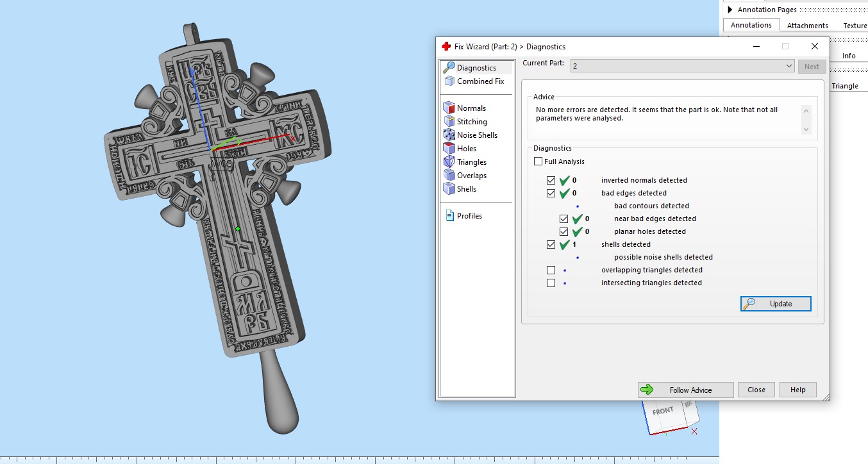Go to the Stitching page

(x=466, y=122)
